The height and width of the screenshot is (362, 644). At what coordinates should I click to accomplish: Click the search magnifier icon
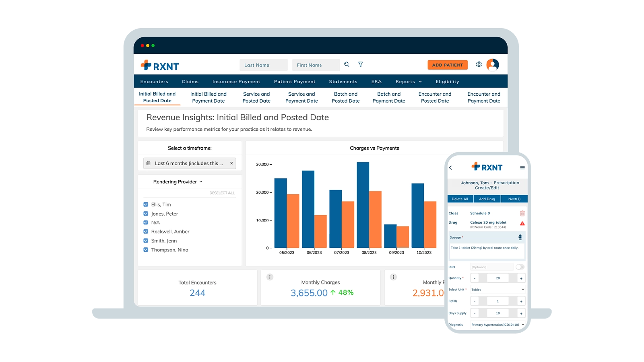[x=347, y=64]
